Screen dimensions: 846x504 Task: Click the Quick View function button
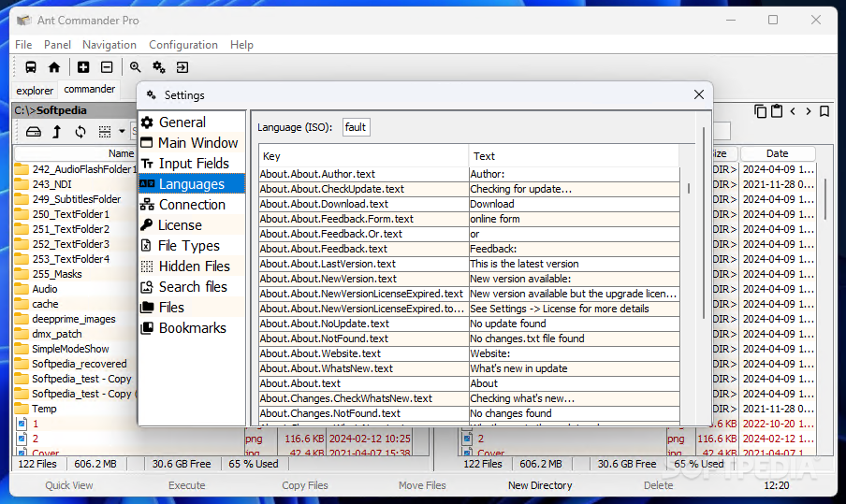(69, 485)
